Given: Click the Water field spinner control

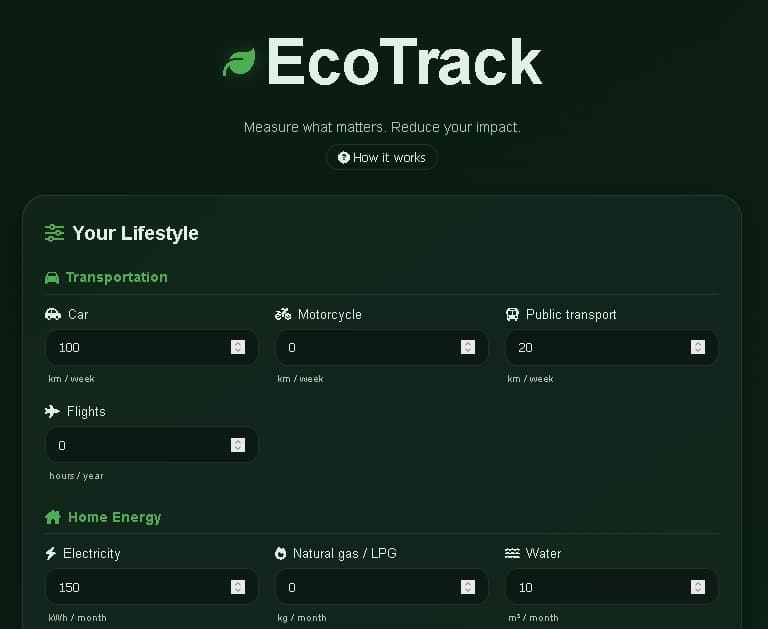Looking at the screenshot, I should coord(698,587).
